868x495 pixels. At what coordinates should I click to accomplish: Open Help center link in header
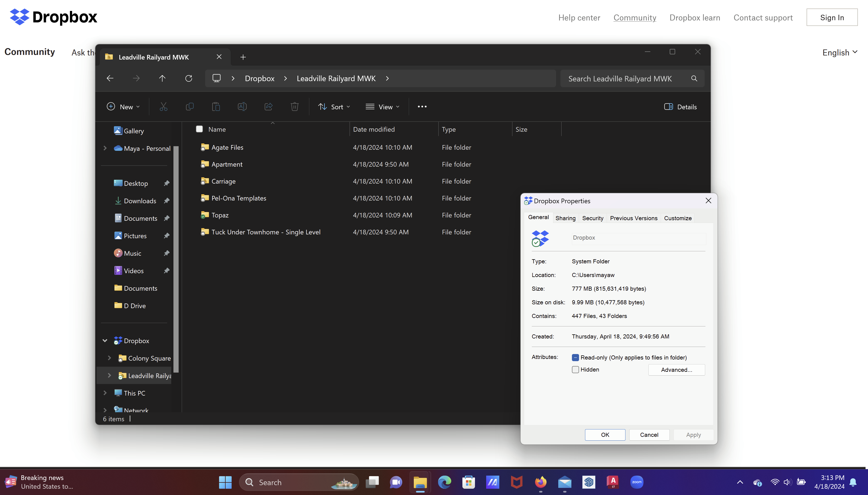pyautogui.click(x=579, y=17)
